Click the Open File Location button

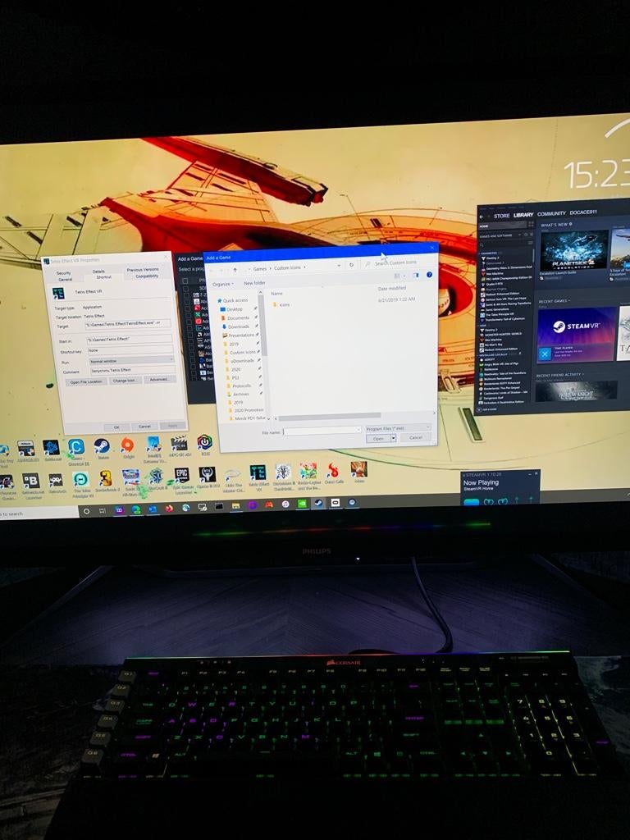[x=86, y=381]
